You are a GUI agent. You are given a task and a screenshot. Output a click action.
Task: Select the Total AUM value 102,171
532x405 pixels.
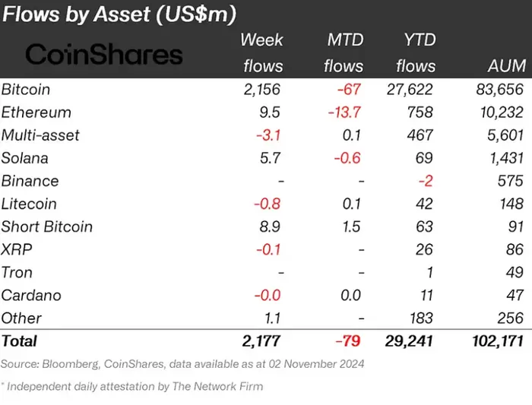point(492,341)
